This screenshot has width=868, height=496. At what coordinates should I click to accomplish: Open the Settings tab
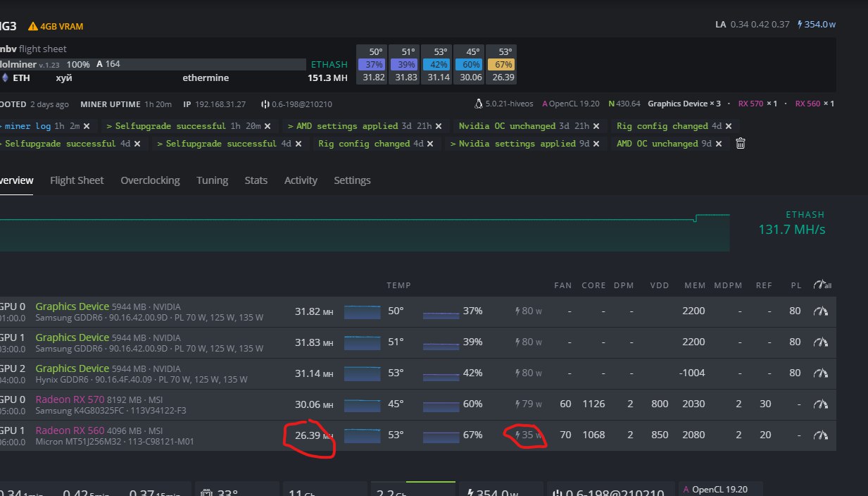click(x=352, y=180)
